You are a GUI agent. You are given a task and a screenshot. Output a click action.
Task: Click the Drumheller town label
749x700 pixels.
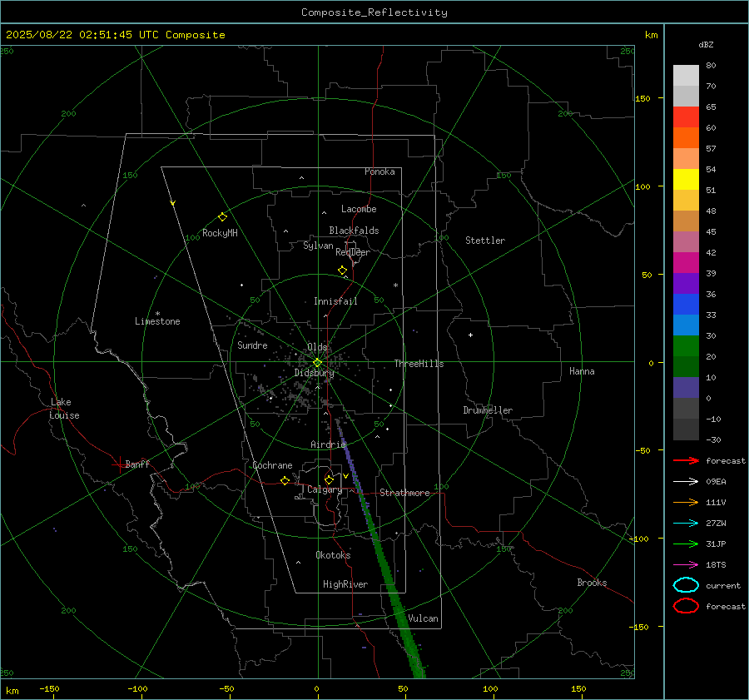coord(488,410)
